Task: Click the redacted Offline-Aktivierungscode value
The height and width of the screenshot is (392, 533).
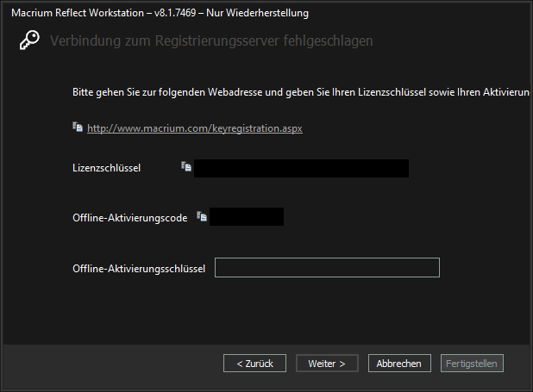Action: (x=247, y=217)
